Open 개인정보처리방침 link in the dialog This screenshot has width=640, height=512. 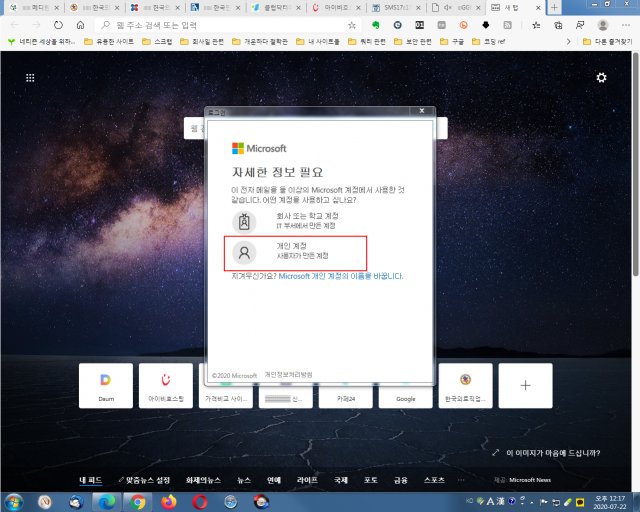(289, 375)
